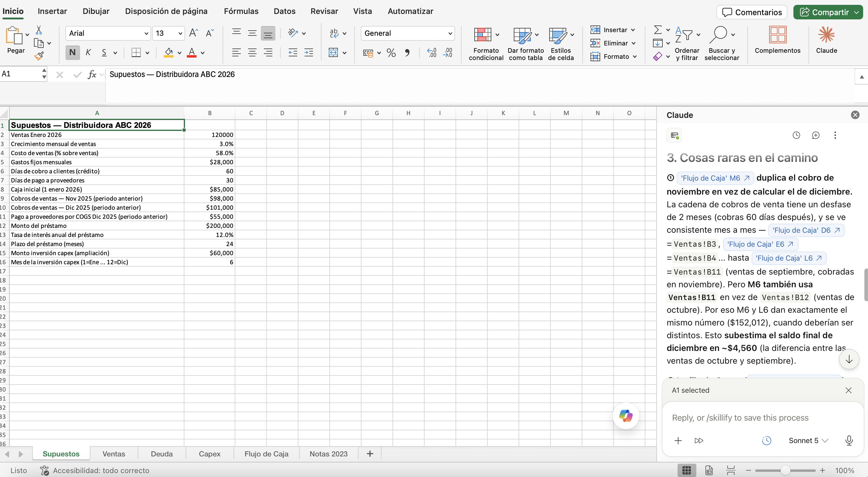Select normal grid view in status bar
The width and height of the screenshot is (868, 477).
point(686,470)
